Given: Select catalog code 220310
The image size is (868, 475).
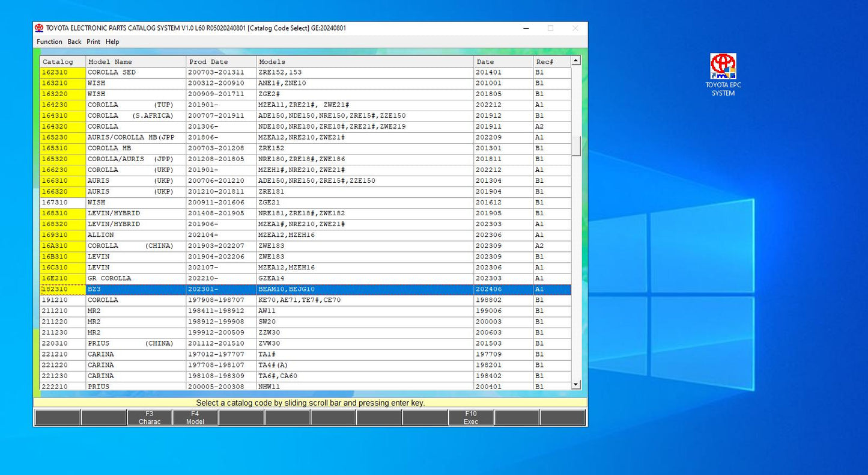Looking at the screenshot, I should click(62, 343).
